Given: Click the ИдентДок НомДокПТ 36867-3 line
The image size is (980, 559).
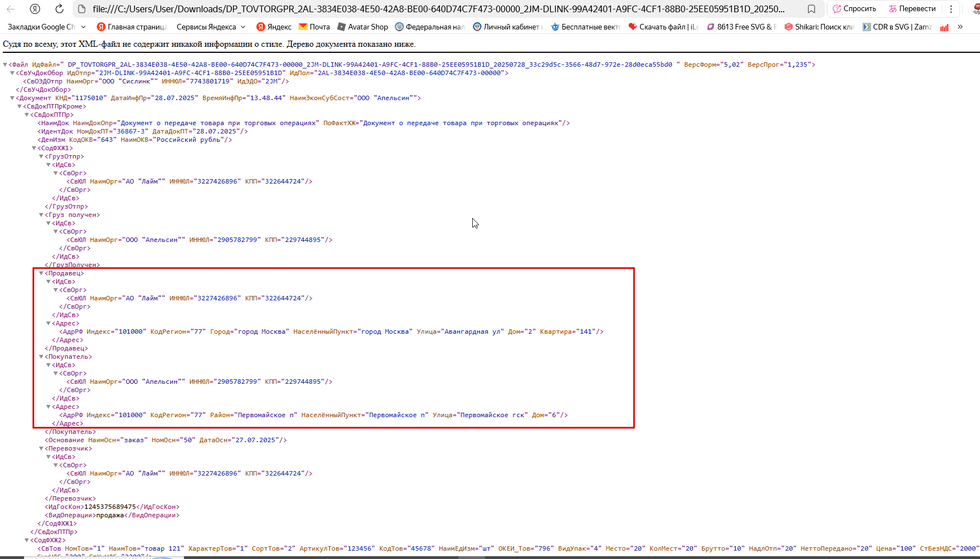Looking at the screenshot, I should tap(142, 131).
